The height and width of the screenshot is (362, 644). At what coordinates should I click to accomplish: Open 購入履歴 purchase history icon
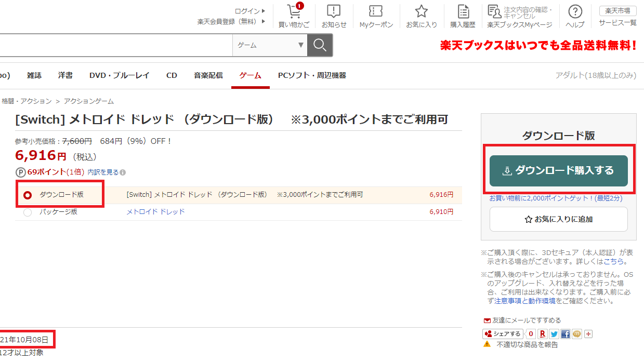(463, 16)
